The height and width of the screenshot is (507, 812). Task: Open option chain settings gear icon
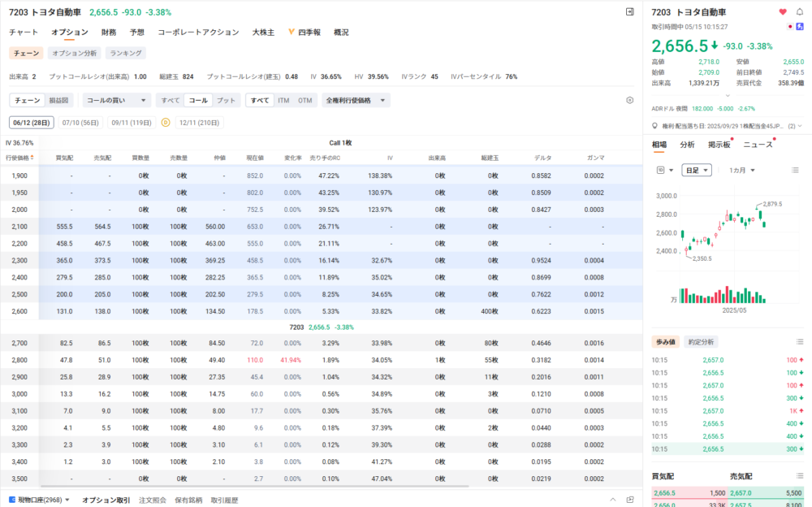coord(629,100)
